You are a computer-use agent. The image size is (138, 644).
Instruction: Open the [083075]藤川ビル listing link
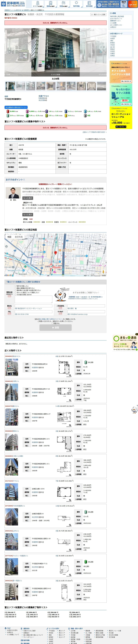[12, 406]
